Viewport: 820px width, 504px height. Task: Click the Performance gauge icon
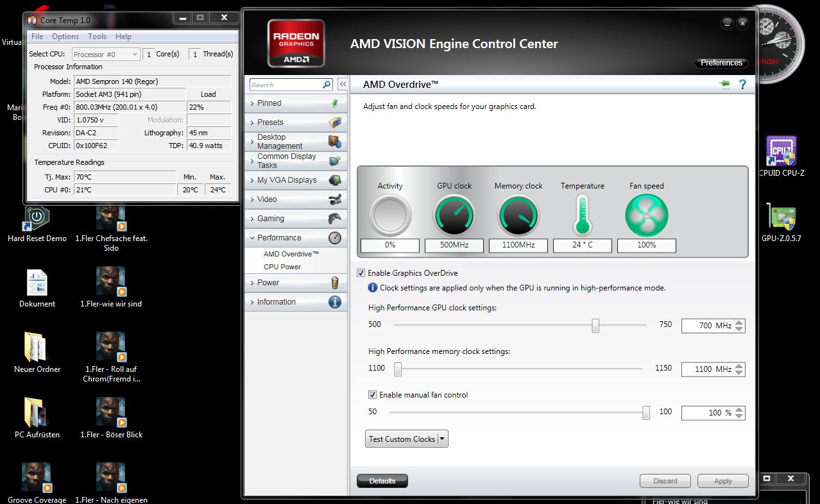point(334,238)
